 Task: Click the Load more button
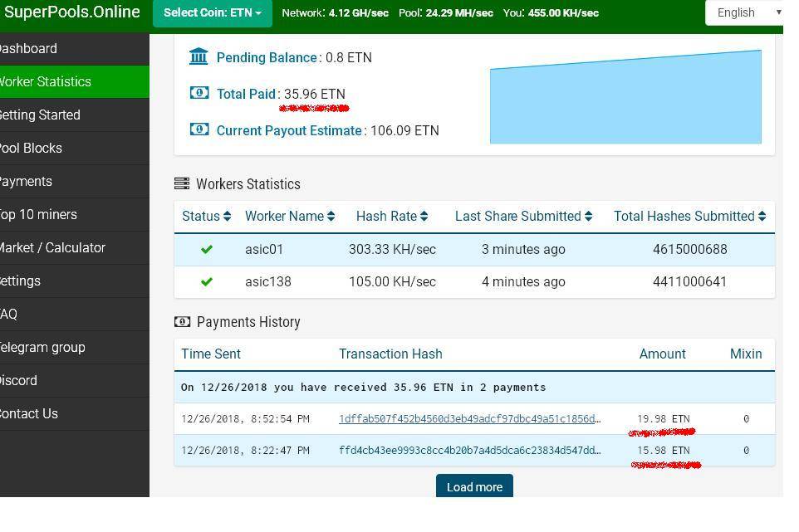[474, 486]
